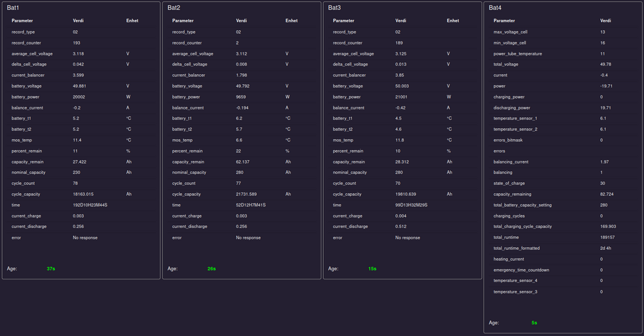This screenshot has width=644, height=336.
Task: Click the Parameter column header in Bat1
Action: pos(23,21)
